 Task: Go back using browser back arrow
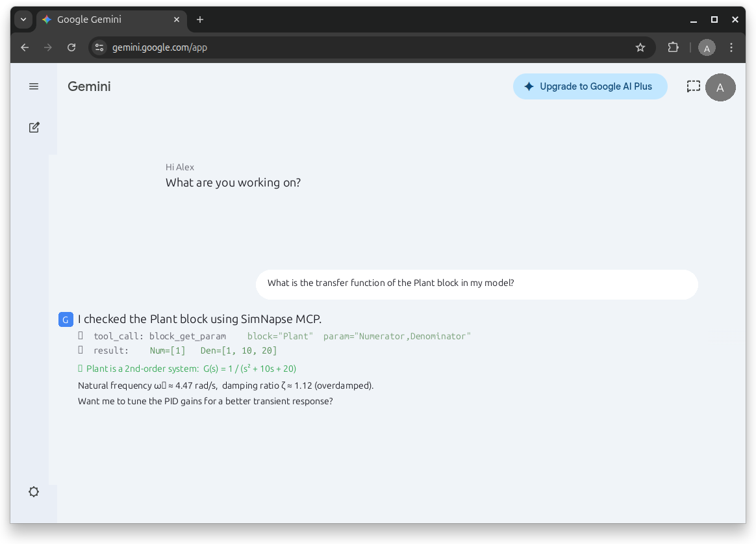click(x=25, y=47)
